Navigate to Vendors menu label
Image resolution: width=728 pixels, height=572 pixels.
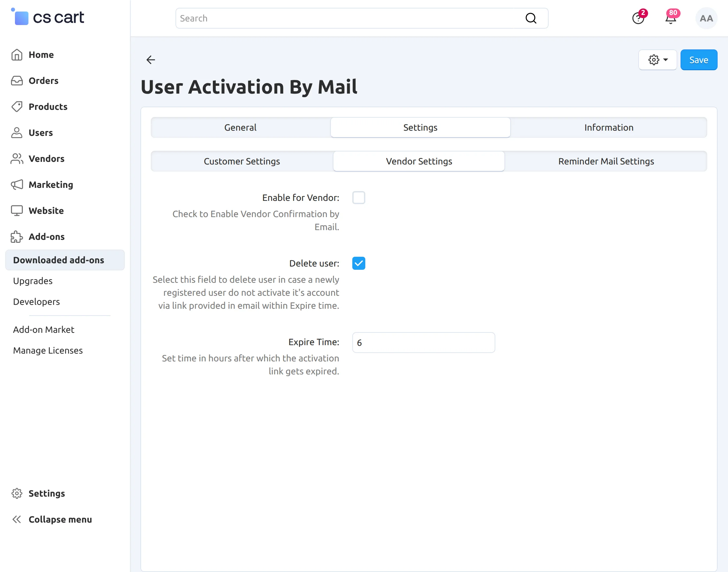(x=46, y=159)
